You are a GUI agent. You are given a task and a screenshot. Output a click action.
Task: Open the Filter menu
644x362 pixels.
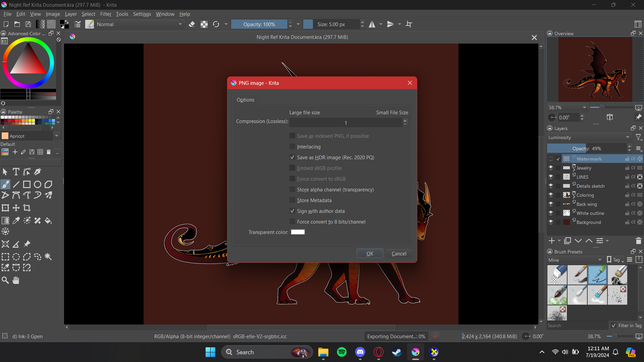105,14
